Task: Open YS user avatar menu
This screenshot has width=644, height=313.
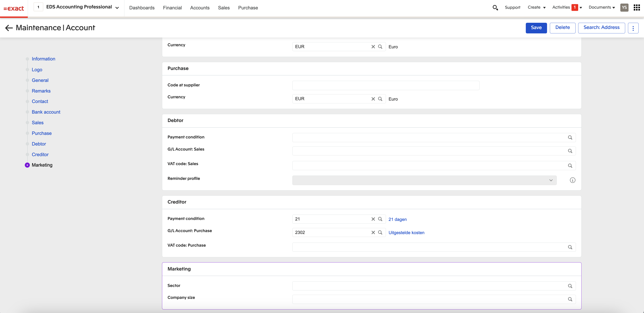Action: (624, 7)
